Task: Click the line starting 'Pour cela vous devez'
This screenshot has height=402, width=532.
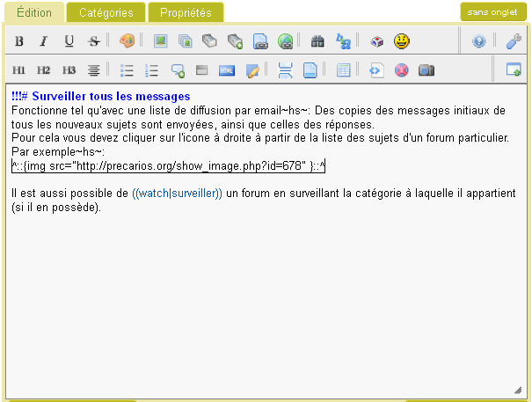Action: pos(260,138)
